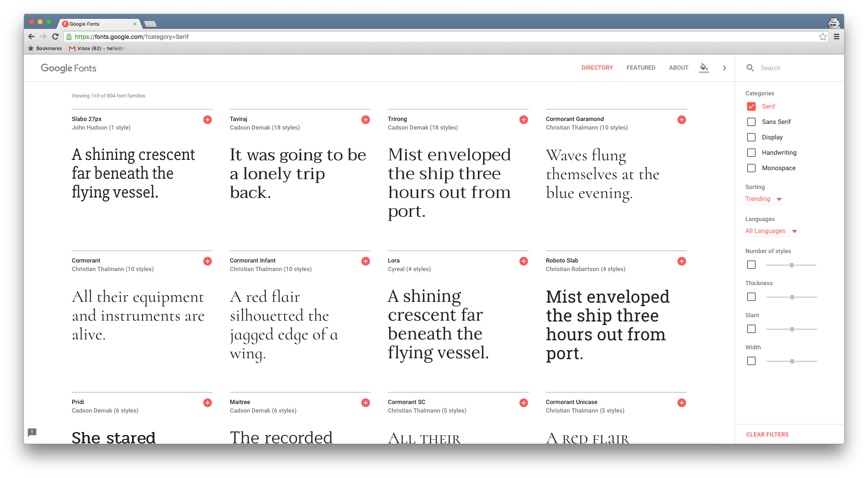Add Lora font with plus icon
This screenshot has height=478, width=868.
pyautogui.click(x=524, y=261)
